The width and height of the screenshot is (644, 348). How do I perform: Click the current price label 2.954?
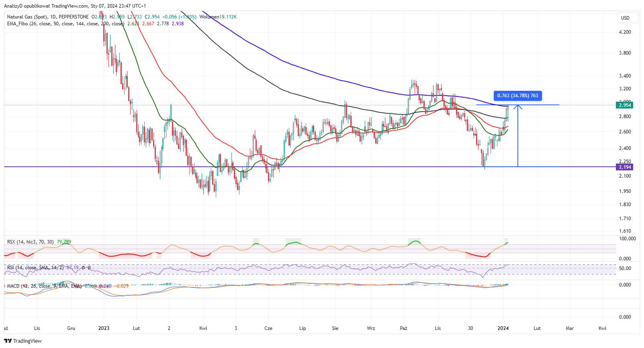[625, 105]
